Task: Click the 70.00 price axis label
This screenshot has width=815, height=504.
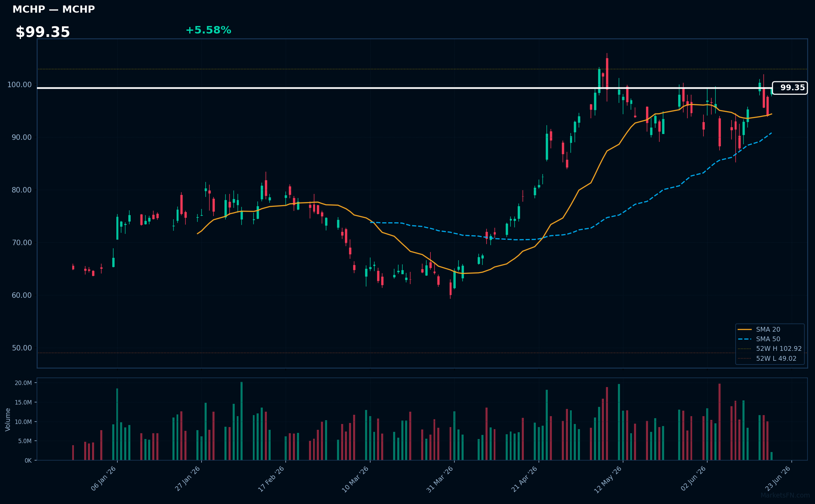Action: click(x=22, y=243)
